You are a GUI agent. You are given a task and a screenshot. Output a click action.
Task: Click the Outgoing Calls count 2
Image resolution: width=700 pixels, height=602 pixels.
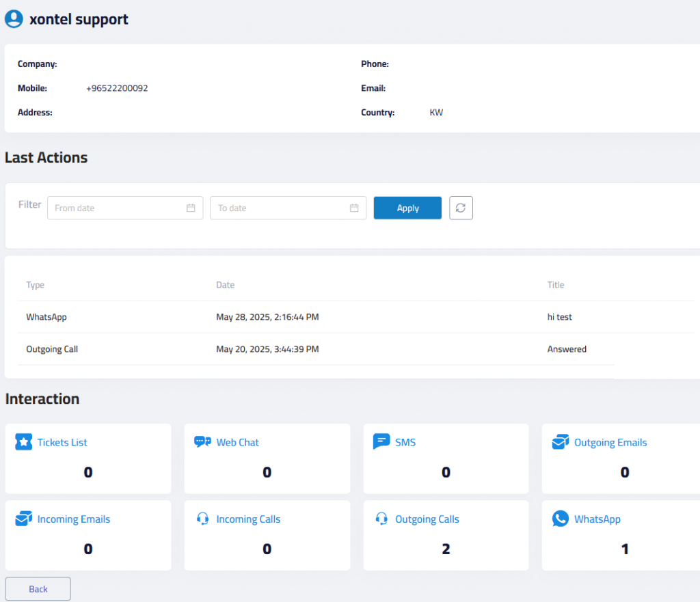click(x=446, y=549)
